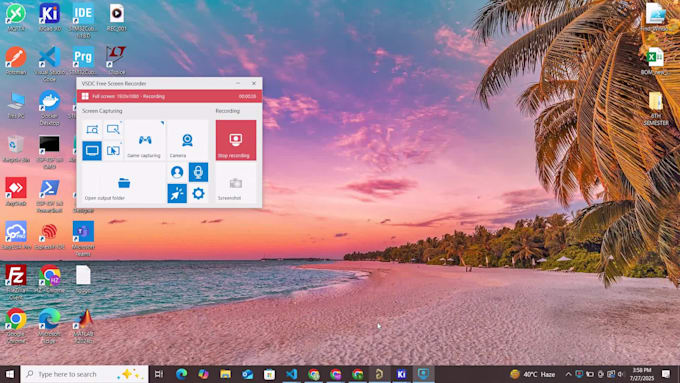Expand Game capturing options corner arrow

click(x=163, y=123)
